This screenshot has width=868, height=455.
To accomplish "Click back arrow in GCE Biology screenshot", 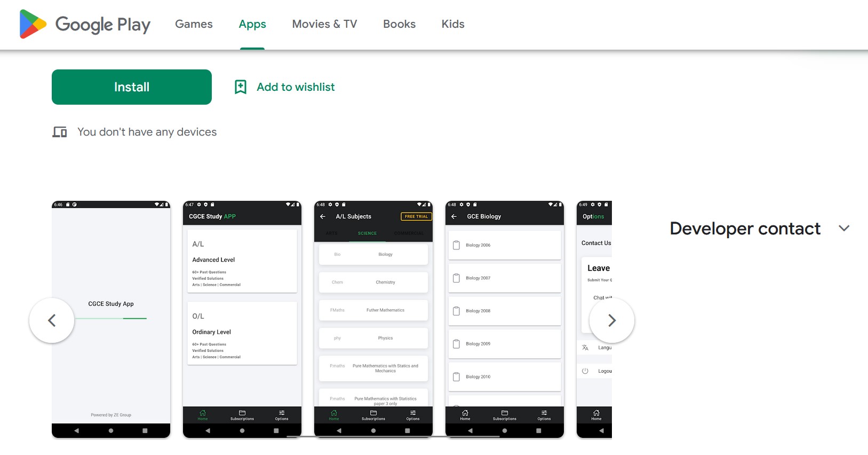I will (x=454, y=216).
